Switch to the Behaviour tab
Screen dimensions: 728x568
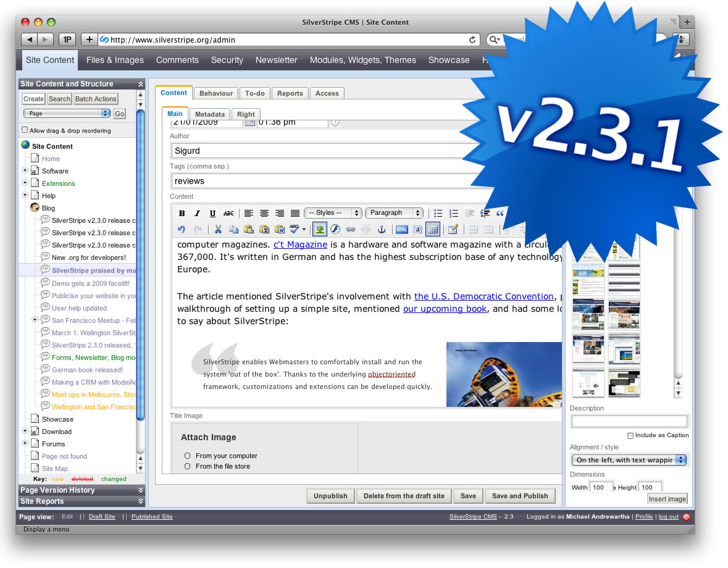215,93
